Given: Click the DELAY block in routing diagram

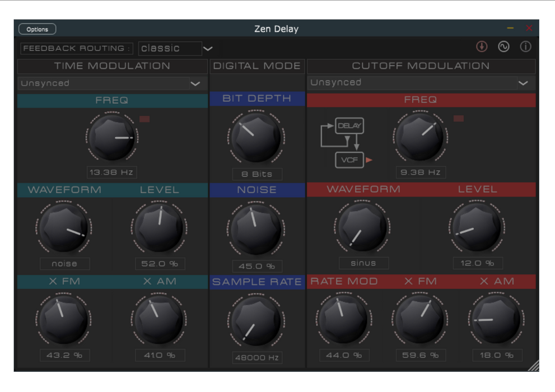Looking at the screenshot, I should (x=349, y=126).
